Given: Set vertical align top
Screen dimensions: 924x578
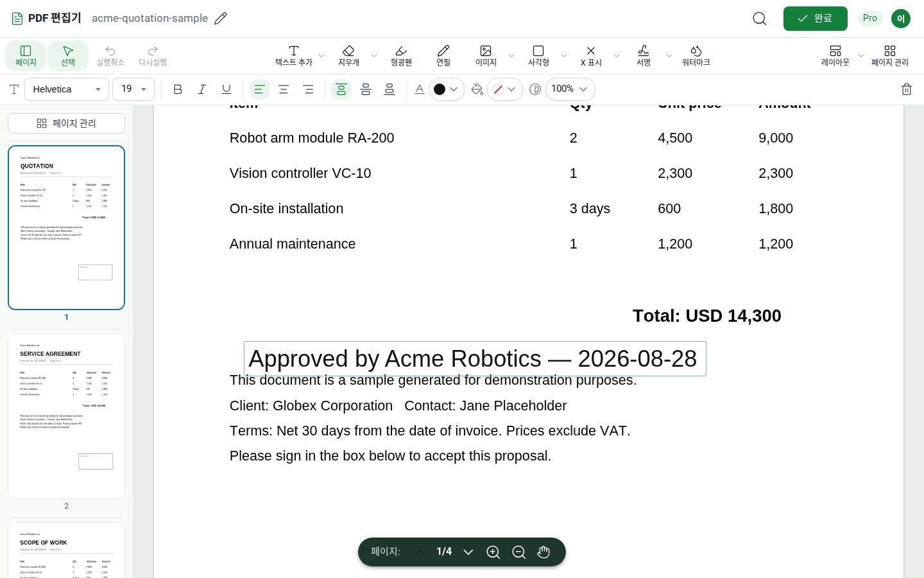Looking at the screenshot, I should (x=341, y=89).
